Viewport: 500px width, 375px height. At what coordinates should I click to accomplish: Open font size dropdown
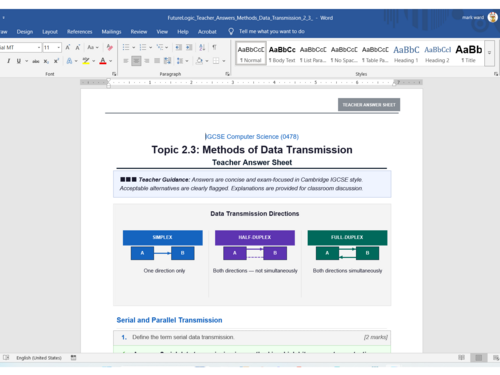(x=59, y=48)
